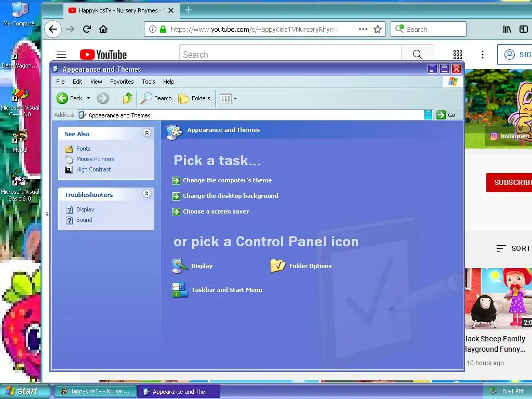The image size is (532, 399).
Task: Click the Go button next to address
Action: (446, 115)
